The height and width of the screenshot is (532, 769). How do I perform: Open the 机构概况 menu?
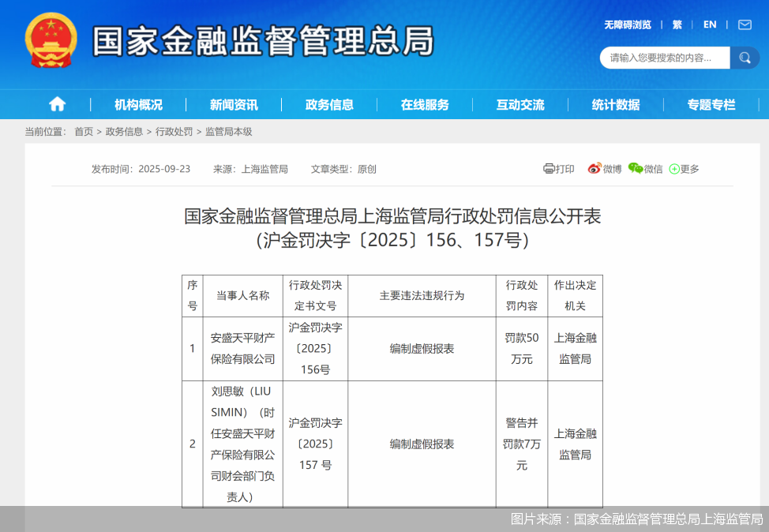point(138,104)
